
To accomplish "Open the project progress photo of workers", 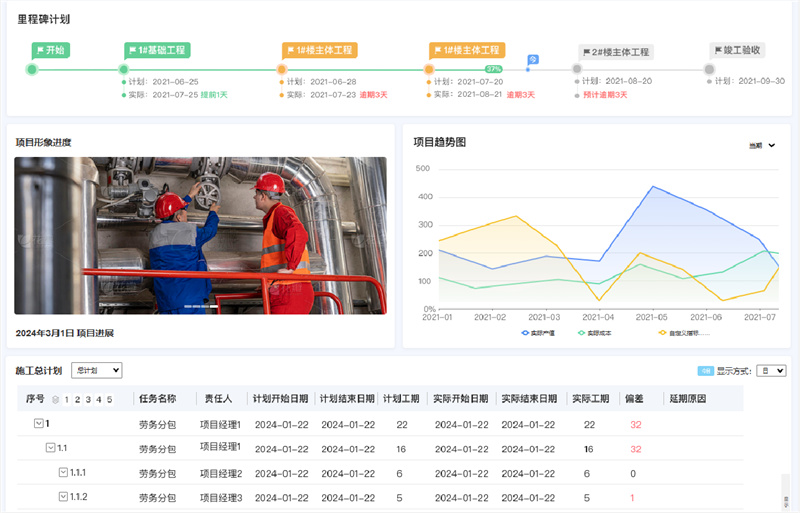I will [200, 235].
